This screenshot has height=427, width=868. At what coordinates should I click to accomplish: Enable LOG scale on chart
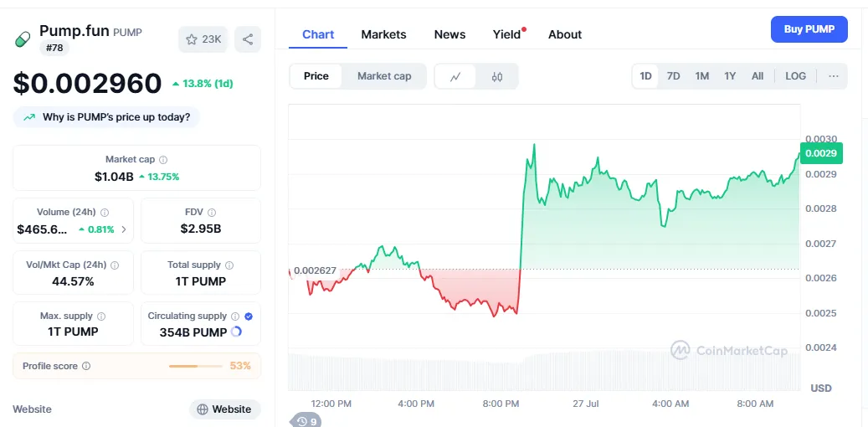[x=795, y=76]
